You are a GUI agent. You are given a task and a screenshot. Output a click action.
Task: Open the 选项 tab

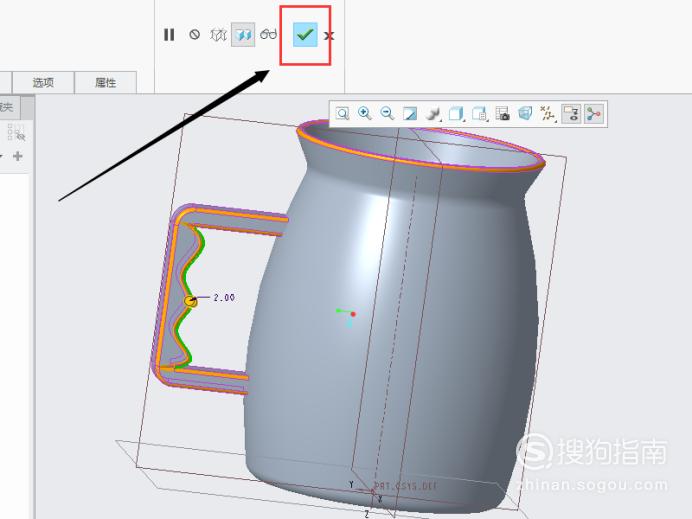pos(43,83)
